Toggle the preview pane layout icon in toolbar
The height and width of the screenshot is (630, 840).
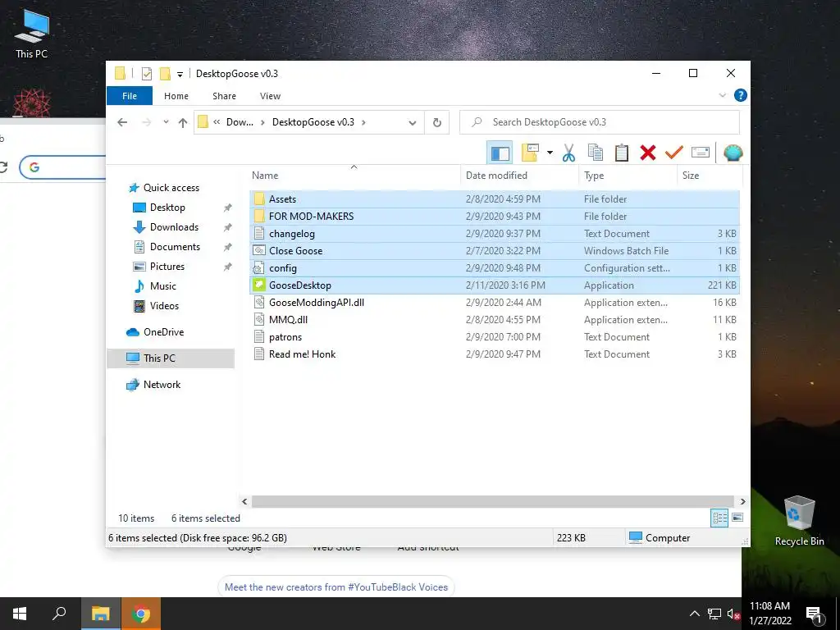pyautogui.click(x=500, y=153)
